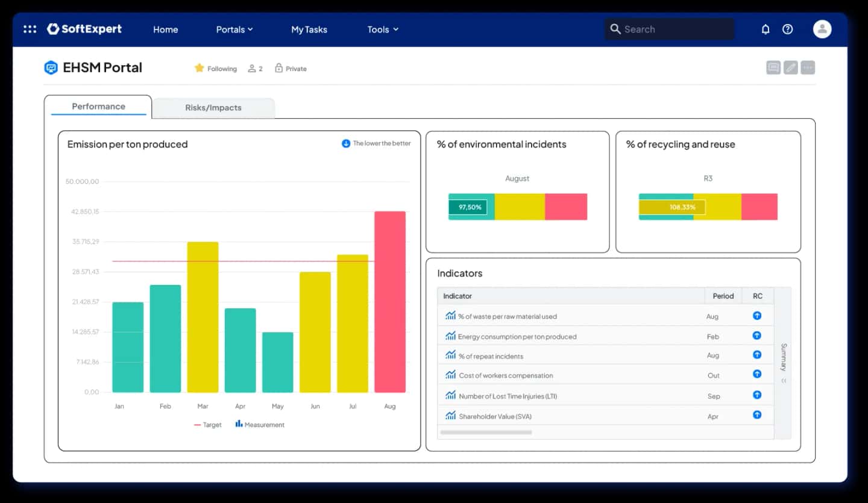Open the % of repeat incidents indicator
The image size is (868, 503).
point(491,356)
